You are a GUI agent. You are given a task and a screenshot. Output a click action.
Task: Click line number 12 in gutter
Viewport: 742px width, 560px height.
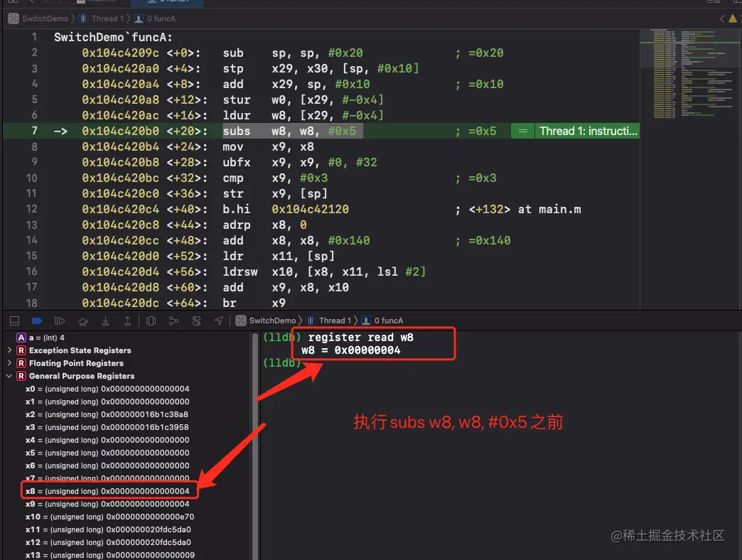(x=32, y=209)
